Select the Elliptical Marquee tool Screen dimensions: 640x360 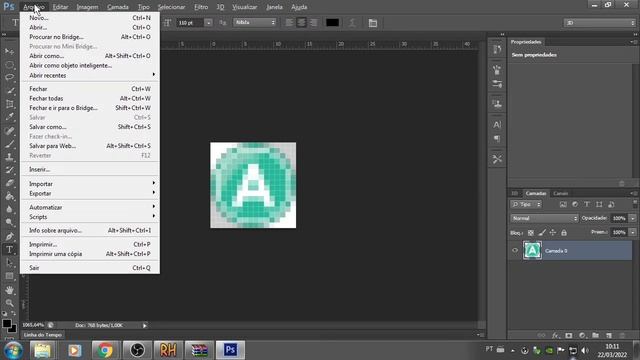coord(9,64)
